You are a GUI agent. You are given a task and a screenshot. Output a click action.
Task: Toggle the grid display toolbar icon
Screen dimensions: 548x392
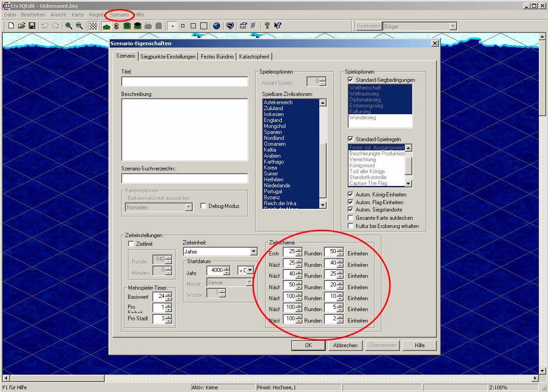click(x=93, y=26)
